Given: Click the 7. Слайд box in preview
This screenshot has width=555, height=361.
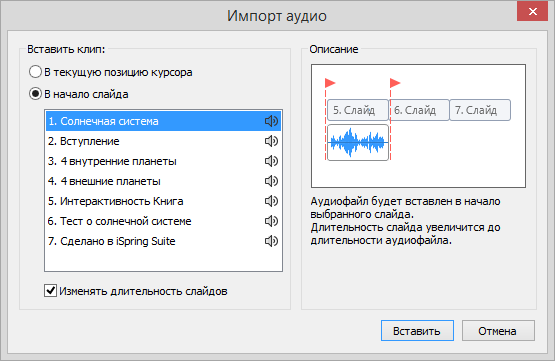Looking at the screenshot, I should click(480, 110).
